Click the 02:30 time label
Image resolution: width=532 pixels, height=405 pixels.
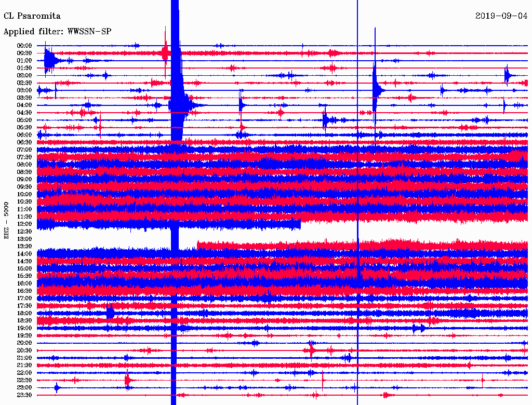(24, 83)
